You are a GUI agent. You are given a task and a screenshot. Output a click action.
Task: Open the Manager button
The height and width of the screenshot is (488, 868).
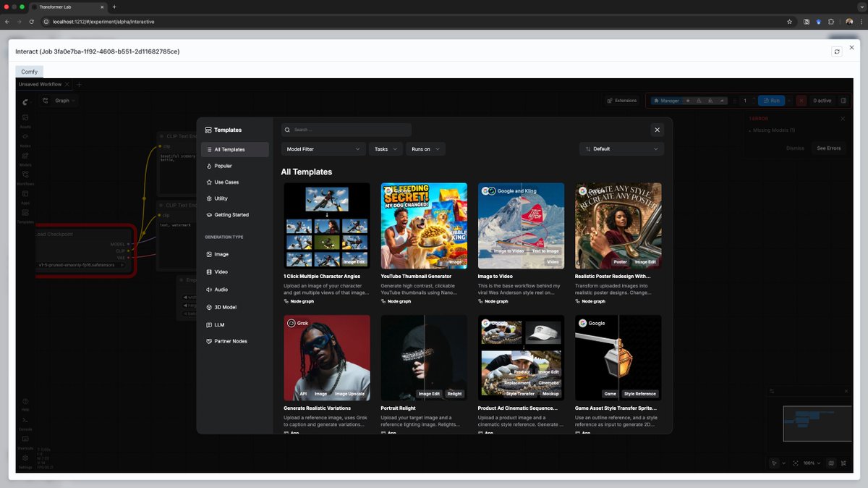click(665, 101)
